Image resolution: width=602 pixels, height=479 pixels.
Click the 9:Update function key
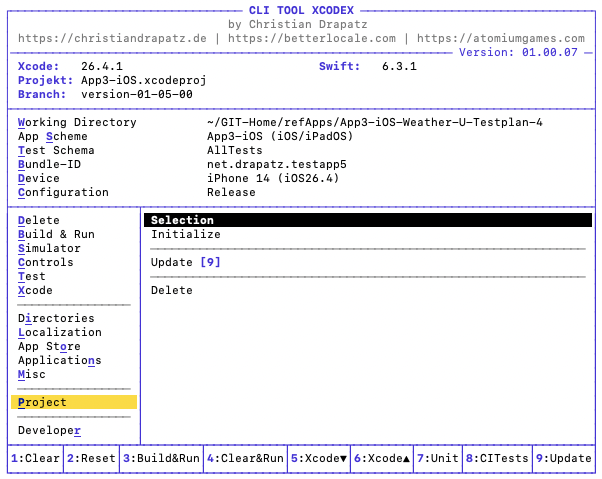point(564,458)
